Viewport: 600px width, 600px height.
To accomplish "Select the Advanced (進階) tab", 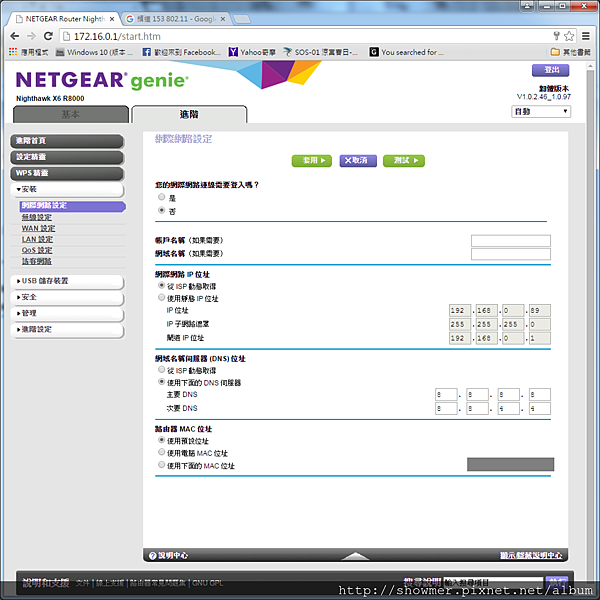I will [x=189, y=114].
